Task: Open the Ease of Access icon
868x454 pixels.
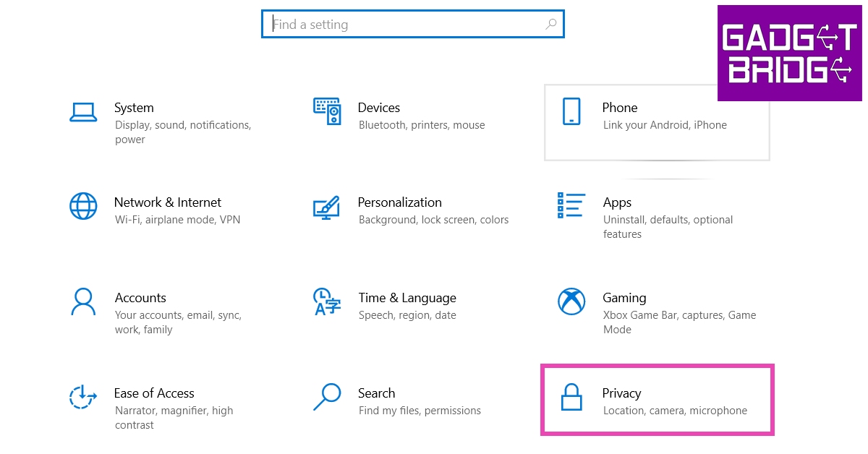Action: tap(83, 396)
